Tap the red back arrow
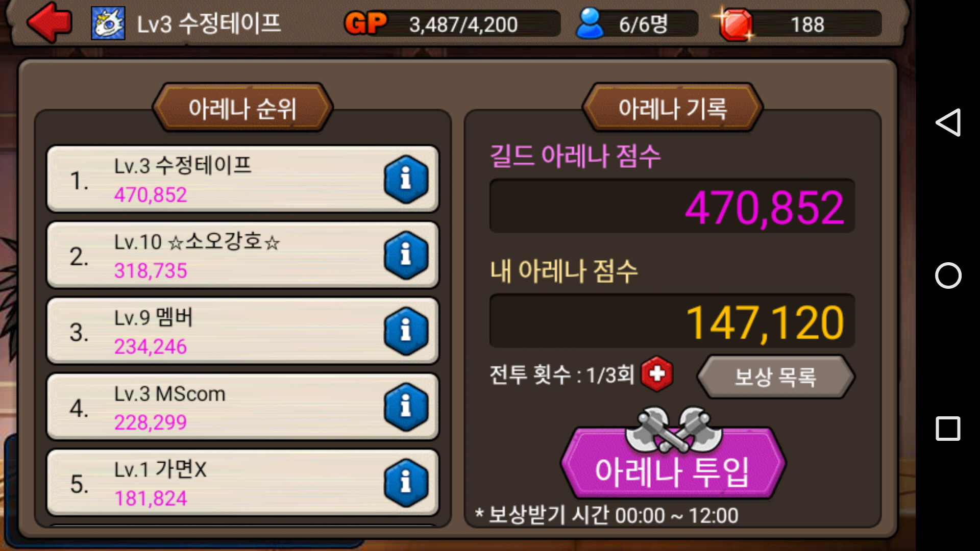The width and height of the screenshot is (980, 551). 50,22
